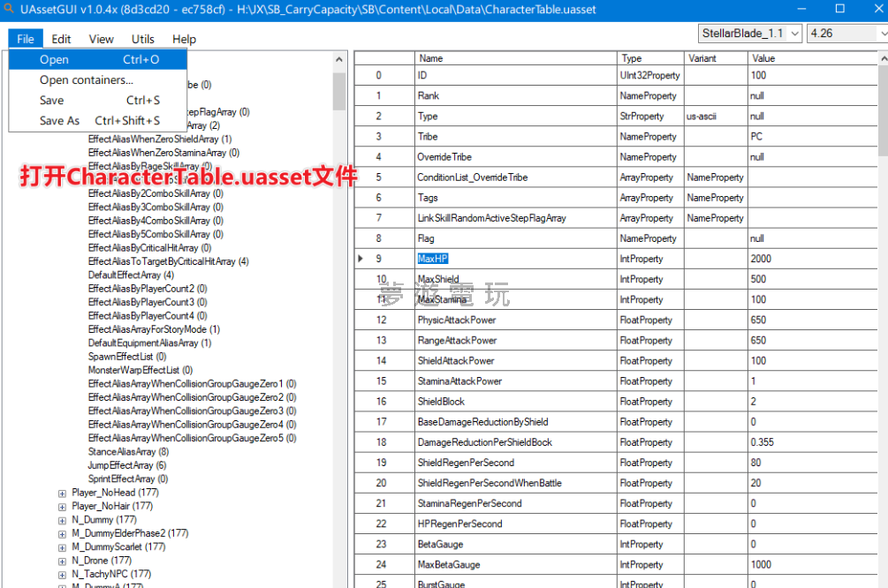Open the StellarBlade_1.1 mappings dropdown
Viewport: 888px width, 588px height.
coord(749,34)
